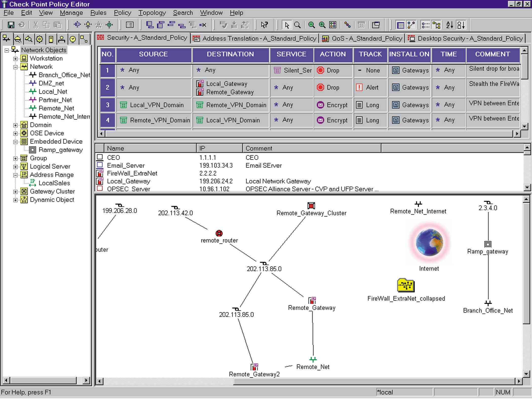Expand the Dynamic Object tree node
The height and width of the screenshot is (399, 532).
pyautogui.click(x=15, y=200)
